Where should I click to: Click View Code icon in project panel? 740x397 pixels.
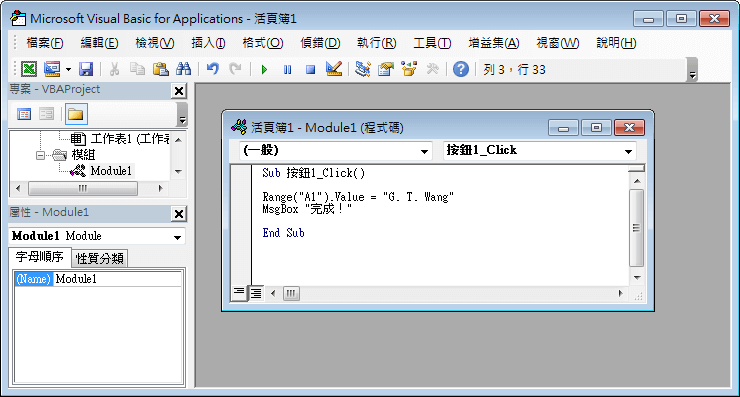coord(24,114)
